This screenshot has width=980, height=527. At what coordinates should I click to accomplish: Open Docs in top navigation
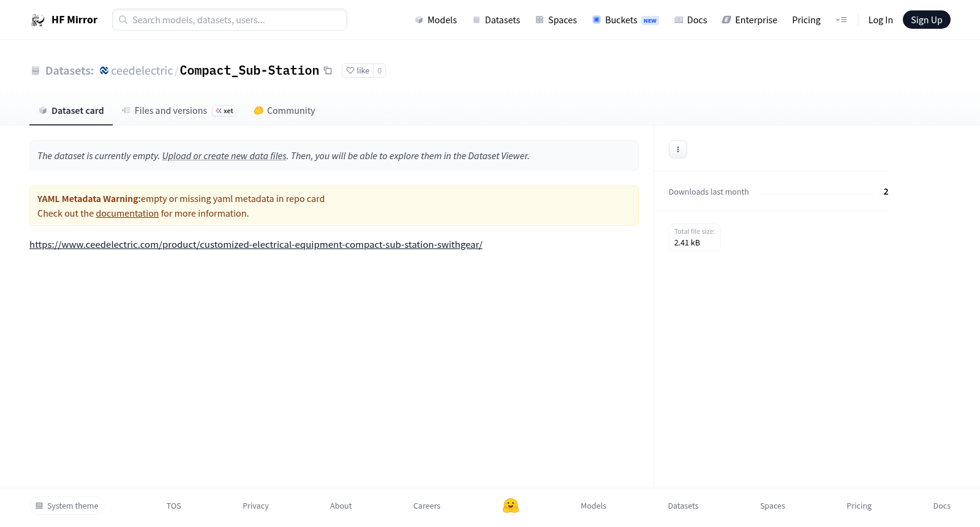click(x=690, y=20)
